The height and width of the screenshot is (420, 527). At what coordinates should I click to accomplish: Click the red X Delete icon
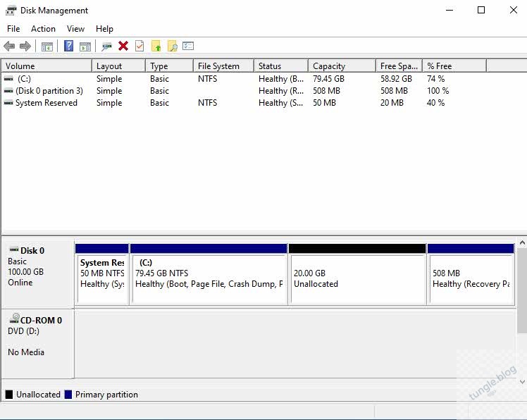click(123, 46)
